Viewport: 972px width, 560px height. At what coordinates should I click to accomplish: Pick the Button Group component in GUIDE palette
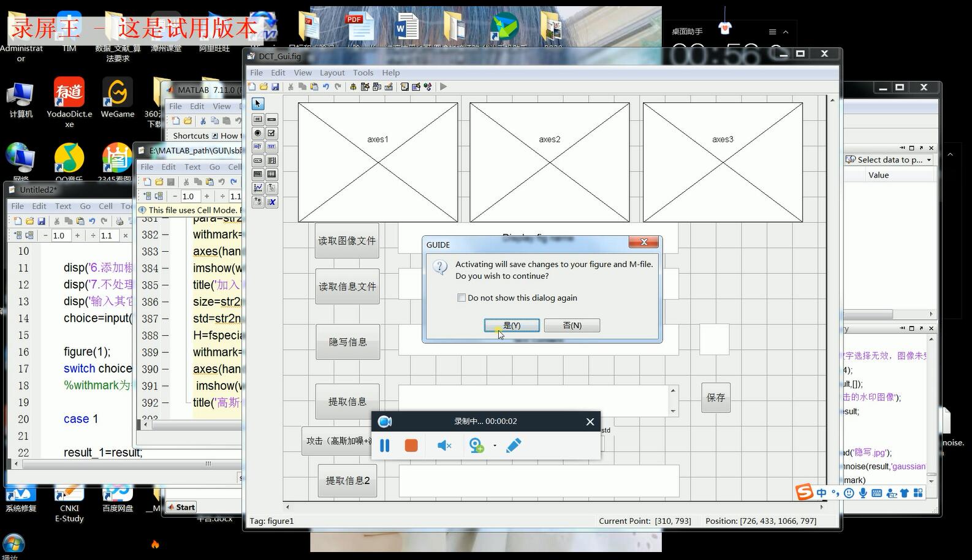click(258, 202)
